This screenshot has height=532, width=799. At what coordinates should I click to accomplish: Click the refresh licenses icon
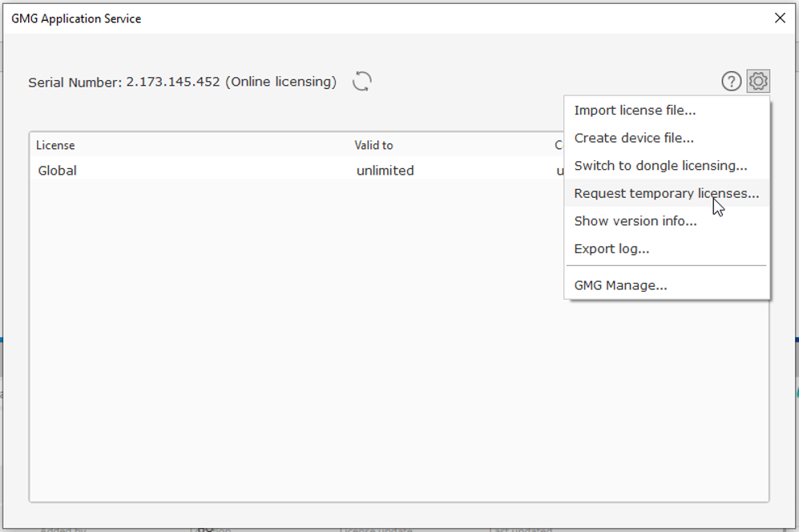point(361,82)
